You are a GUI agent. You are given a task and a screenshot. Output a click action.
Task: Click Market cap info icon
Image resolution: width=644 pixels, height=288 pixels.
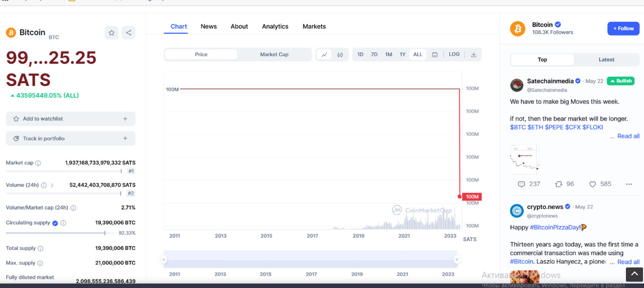pos(38,163)
